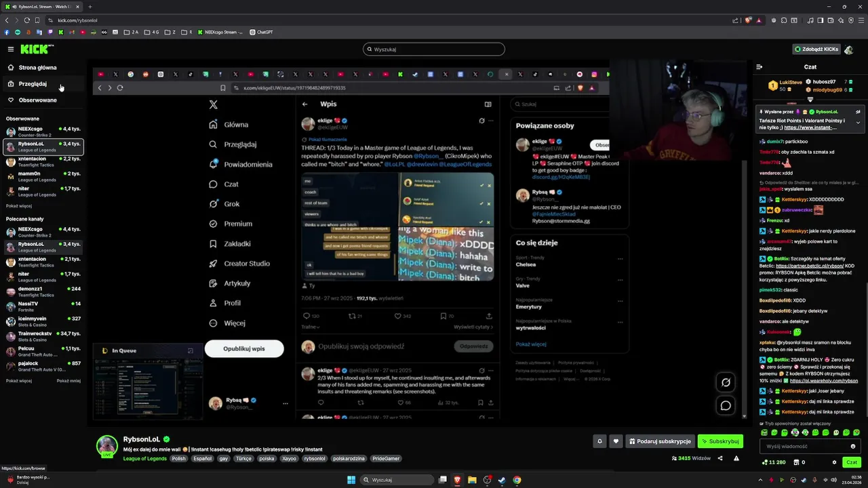The image size is (868, 488).
Task: Expand followed channels with Pokaż więcej
Action: point(19,206)
